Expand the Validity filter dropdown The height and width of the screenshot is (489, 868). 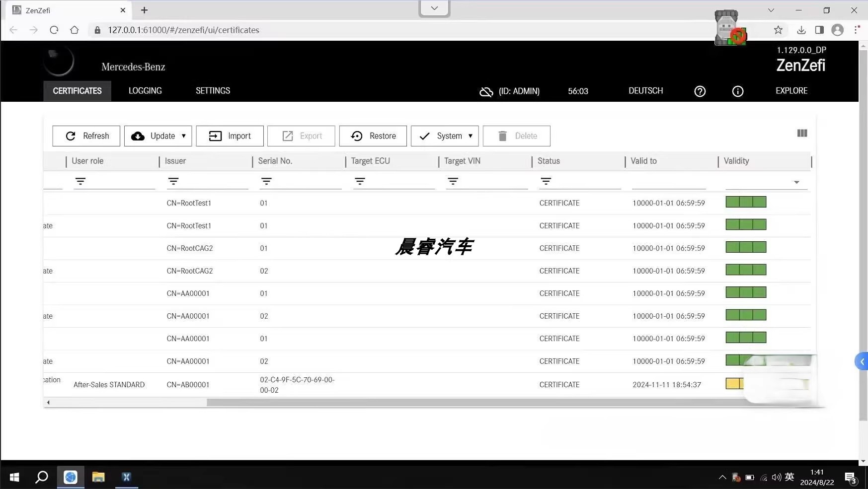point(796,182)
